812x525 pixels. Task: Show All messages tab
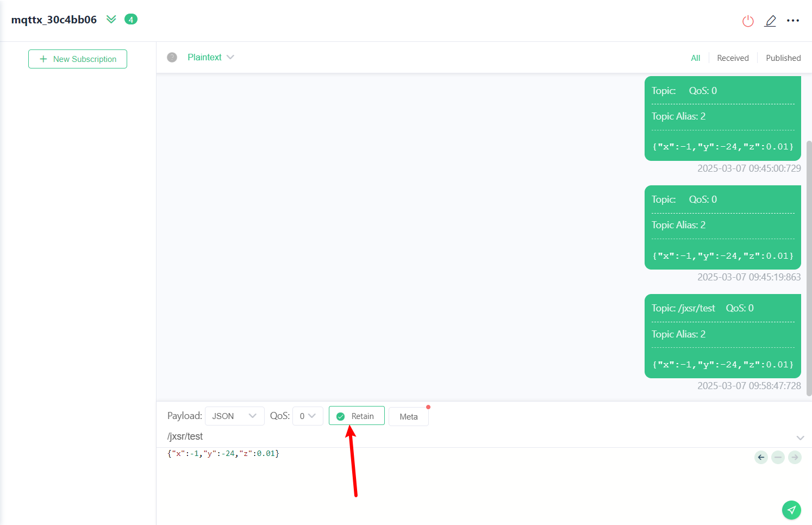click(x=695, y=58)
